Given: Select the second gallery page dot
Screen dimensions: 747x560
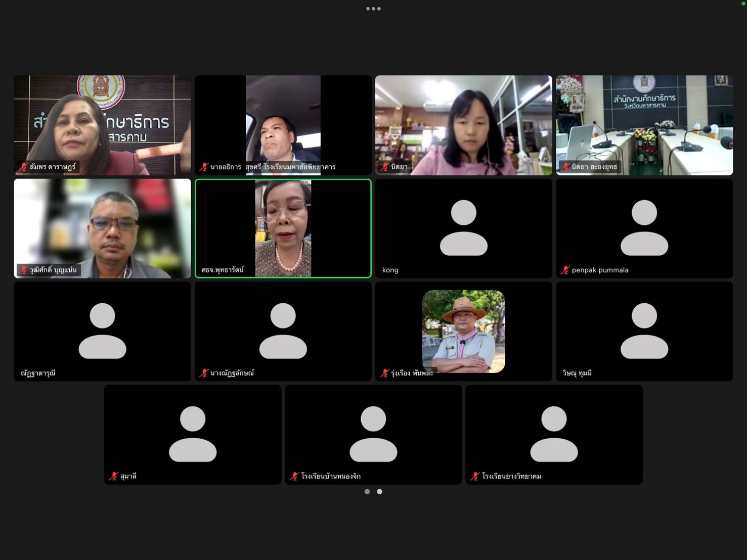Looking at the screenshot, I should point(379,491).
